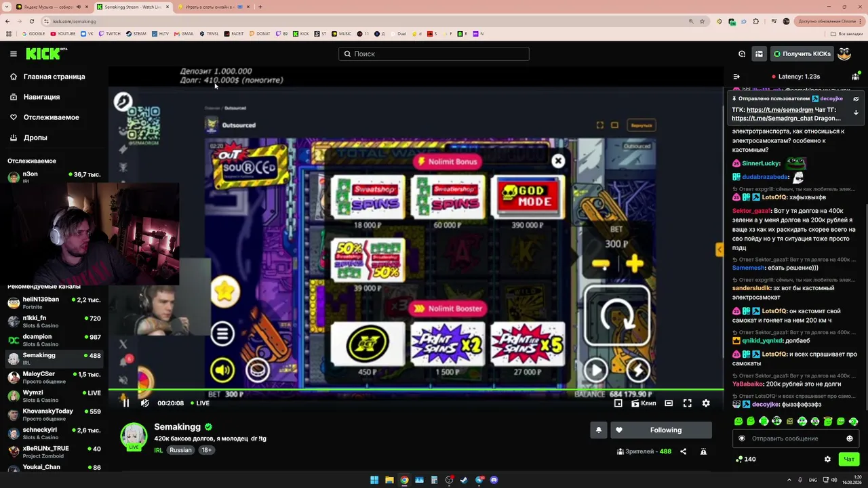Click the 140 KICKs points balance
Viewport: 868px width, 488px height.
click(745, 459)
